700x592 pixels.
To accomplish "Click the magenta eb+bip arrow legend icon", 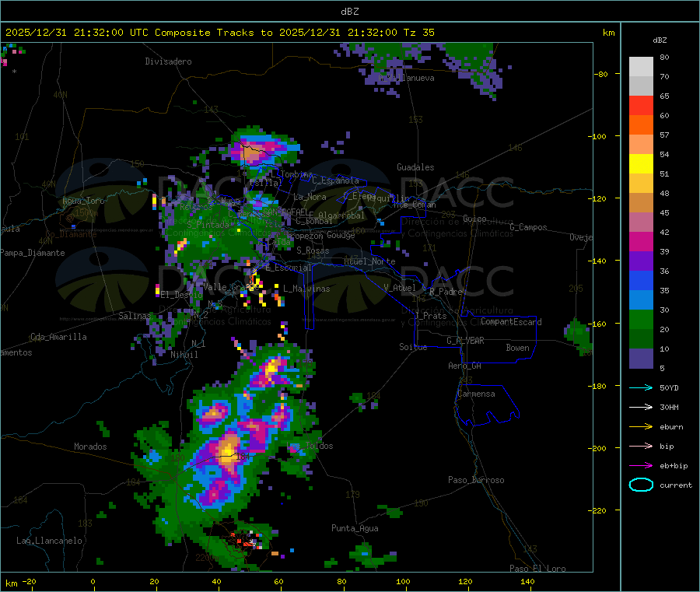I will coord(641,466).
